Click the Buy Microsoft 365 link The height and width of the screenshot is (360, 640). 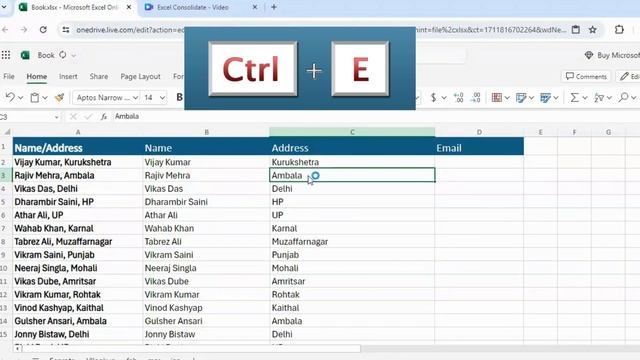[612, 55]
